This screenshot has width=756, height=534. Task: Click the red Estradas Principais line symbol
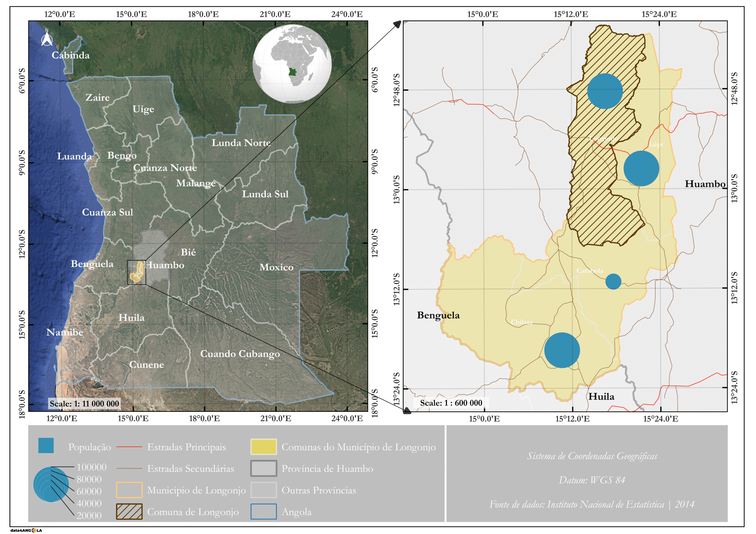pyautogui.click(x=129, y=447)
